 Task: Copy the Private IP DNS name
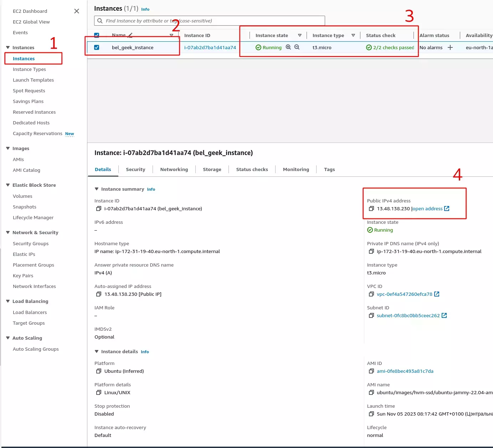371,251
